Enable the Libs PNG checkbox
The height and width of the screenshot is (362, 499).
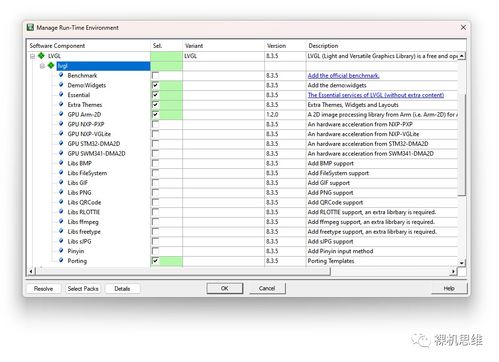click(x=155, y=193)
